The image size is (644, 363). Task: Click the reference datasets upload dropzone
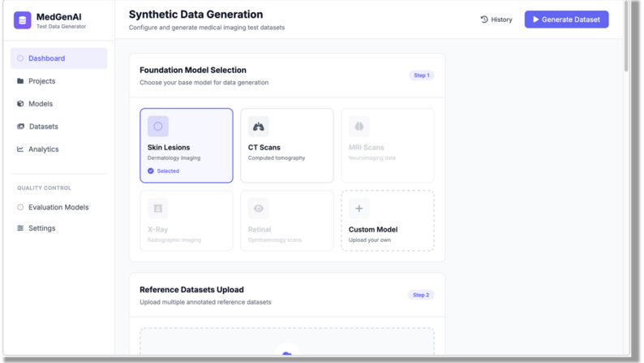click(x=286, y=343)
